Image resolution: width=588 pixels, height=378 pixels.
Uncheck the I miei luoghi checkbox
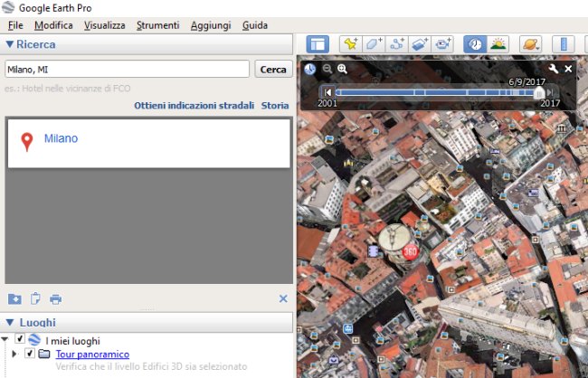(20, 339)
